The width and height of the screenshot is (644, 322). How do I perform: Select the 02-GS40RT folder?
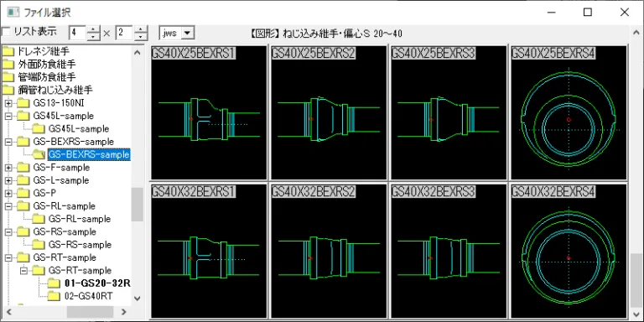point(89,296)
